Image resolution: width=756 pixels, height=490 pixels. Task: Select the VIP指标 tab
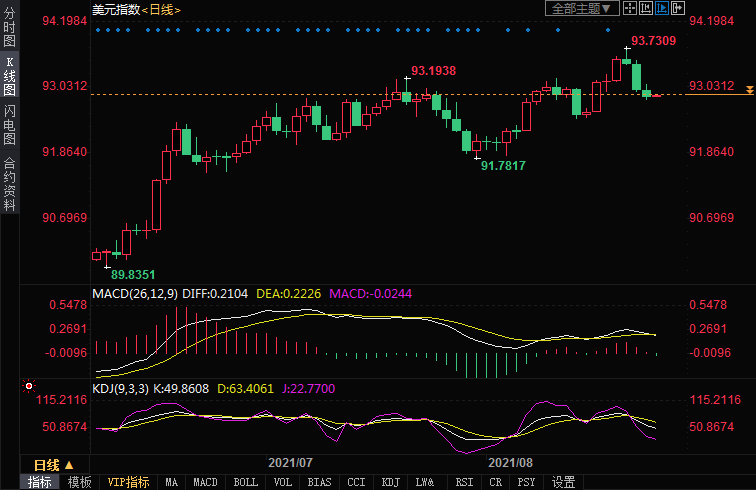pyautogui.click(x=128, y=482)
